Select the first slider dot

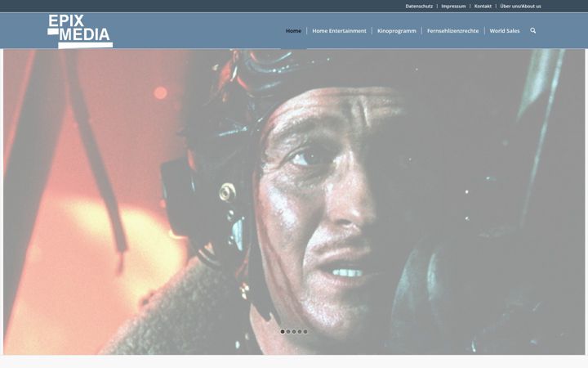(283, 331)
